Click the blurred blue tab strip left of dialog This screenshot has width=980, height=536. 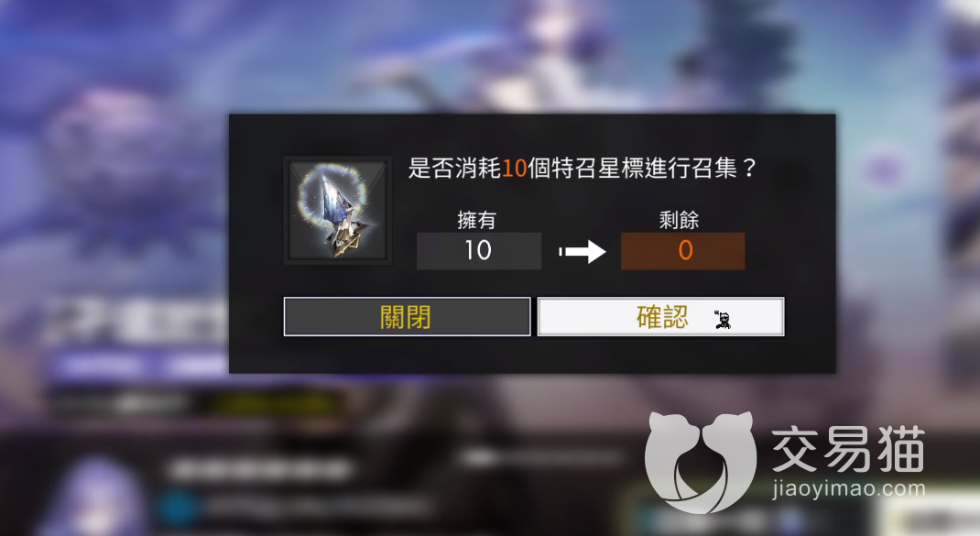pyautogui.click(x=141, y=365)
